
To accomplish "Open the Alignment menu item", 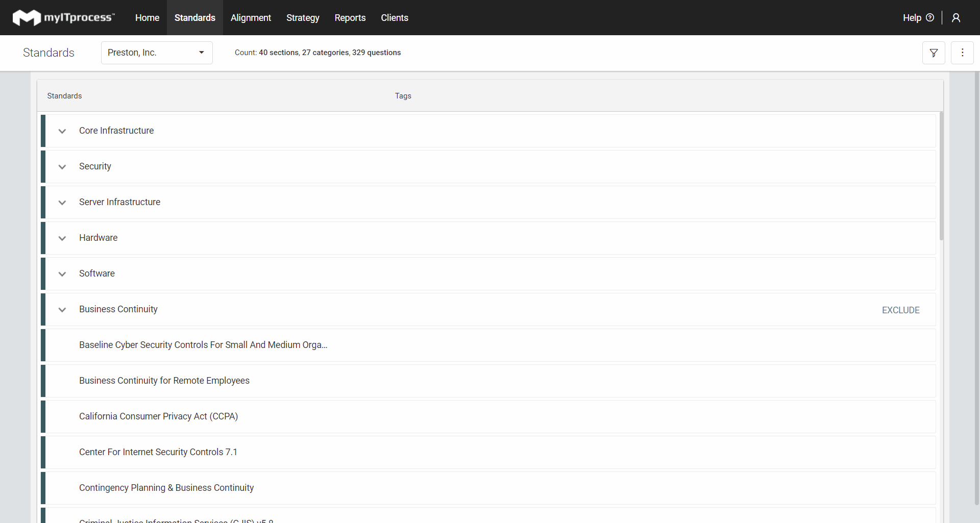I will (x=251, y=17).
